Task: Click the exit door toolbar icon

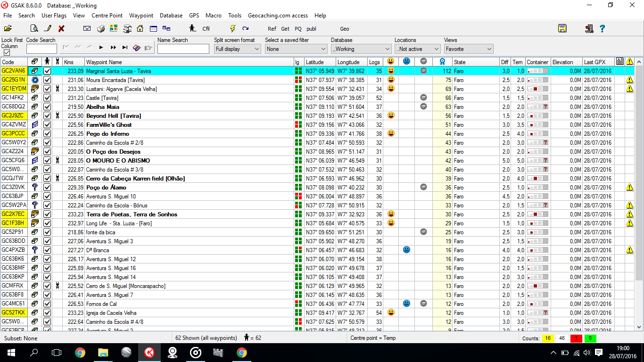Action: pyautogui.click(x=589, y=28)
